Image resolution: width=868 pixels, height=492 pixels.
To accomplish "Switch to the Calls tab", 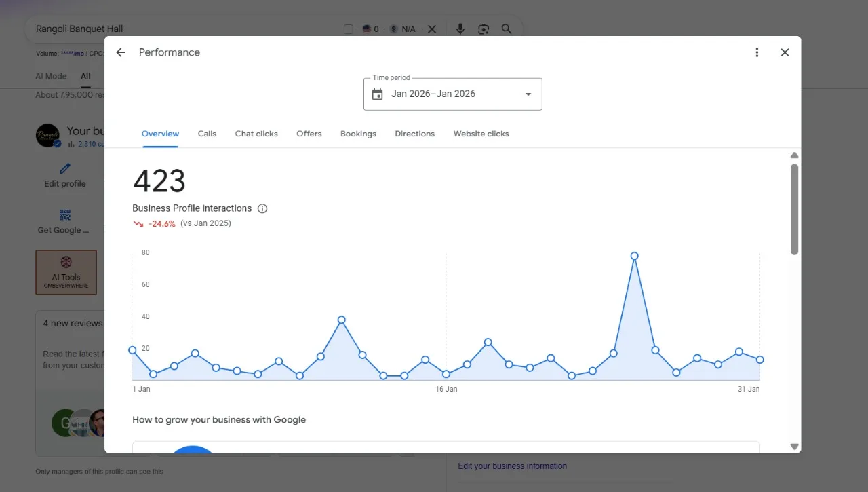I will (x=207, y=134).
